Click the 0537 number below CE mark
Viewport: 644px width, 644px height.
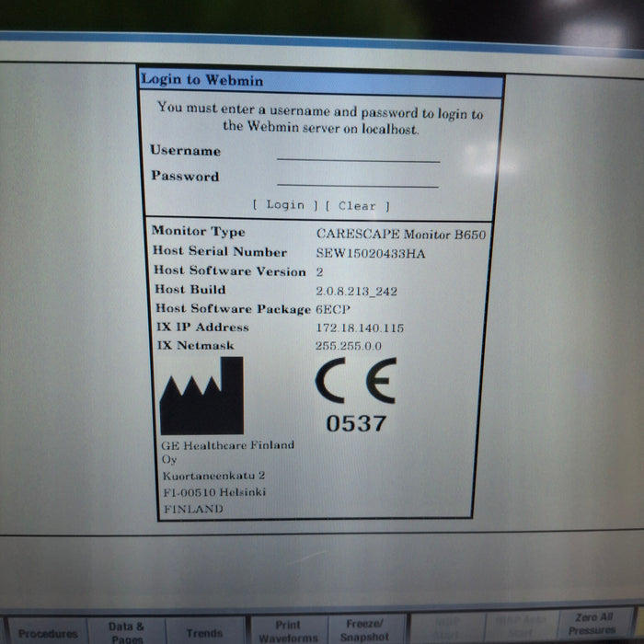[x=356, y=424]
